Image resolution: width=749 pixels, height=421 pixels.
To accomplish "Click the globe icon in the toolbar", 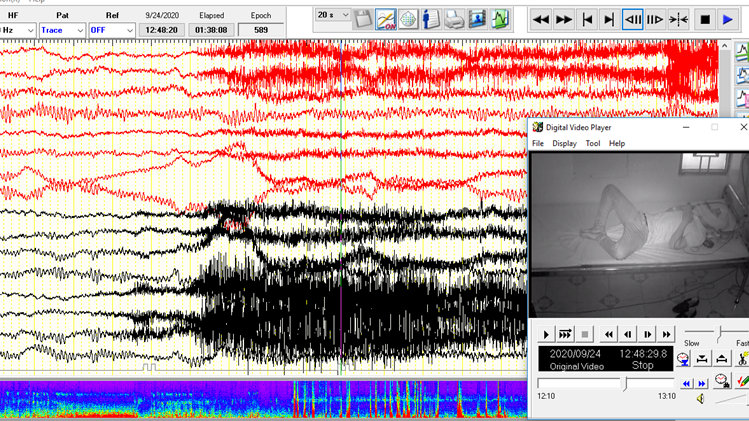I will click(x=408, y=19).
